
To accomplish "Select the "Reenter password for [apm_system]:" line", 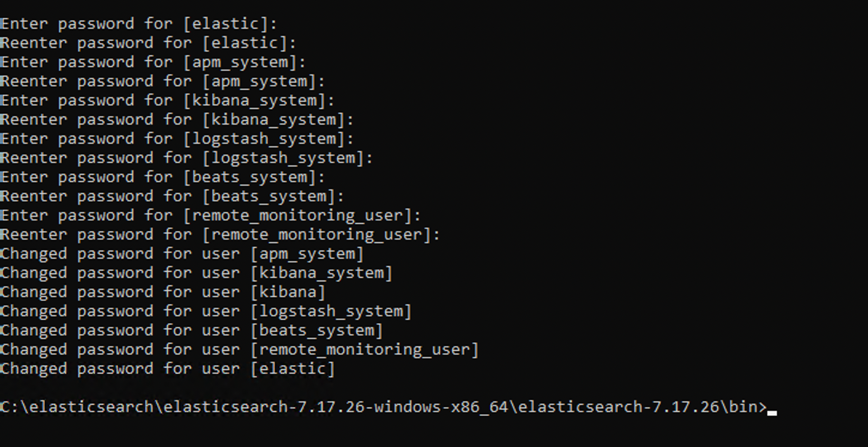I will (163, 81).
